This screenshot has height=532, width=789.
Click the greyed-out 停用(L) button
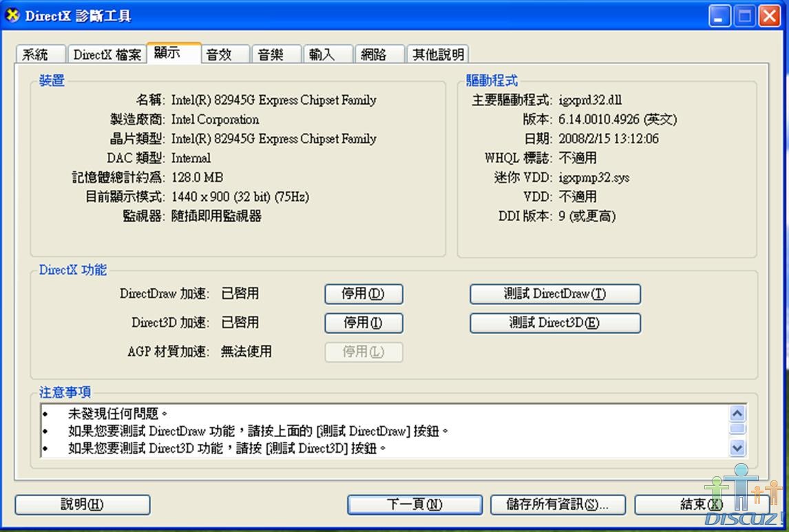pos(364,352)
